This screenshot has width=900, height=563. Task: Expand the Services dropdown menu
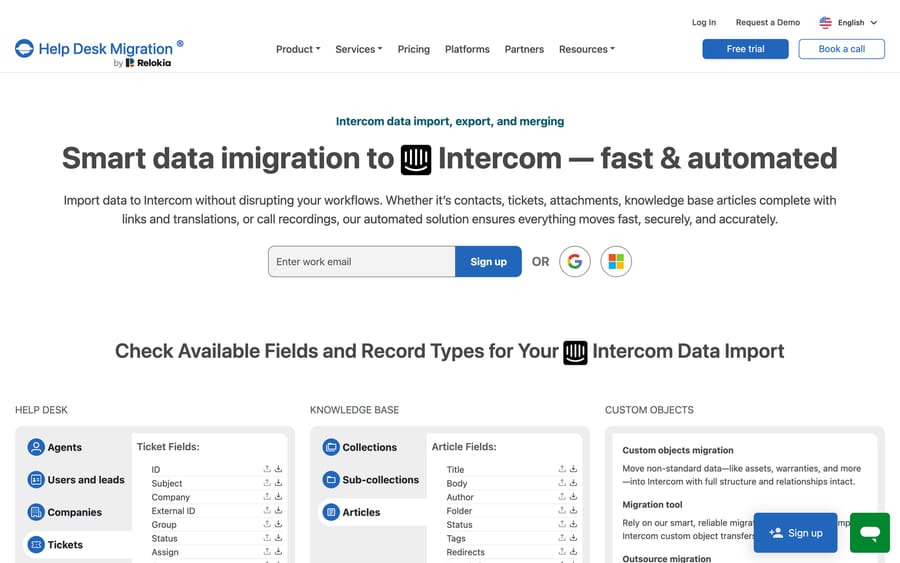point(359,49)
